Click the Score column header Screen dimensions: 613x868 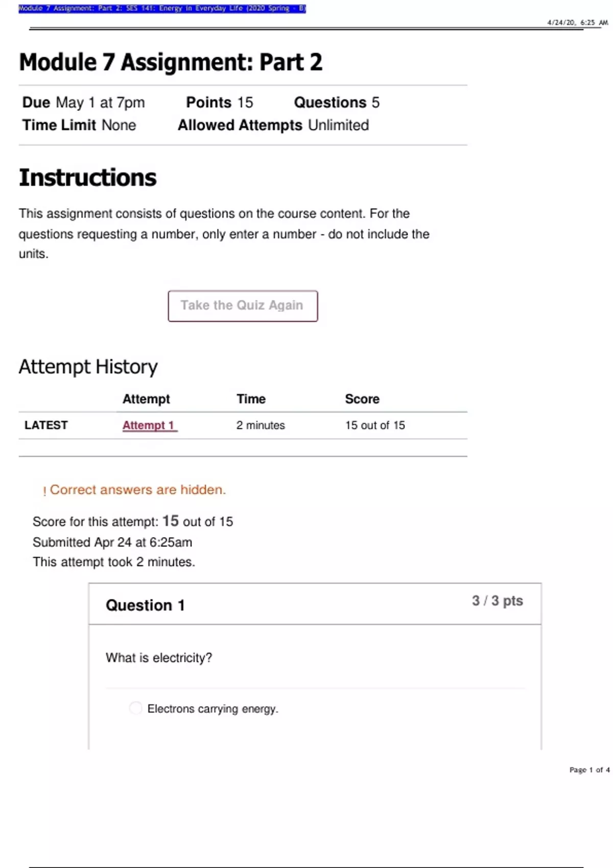[x=362, y=399]
